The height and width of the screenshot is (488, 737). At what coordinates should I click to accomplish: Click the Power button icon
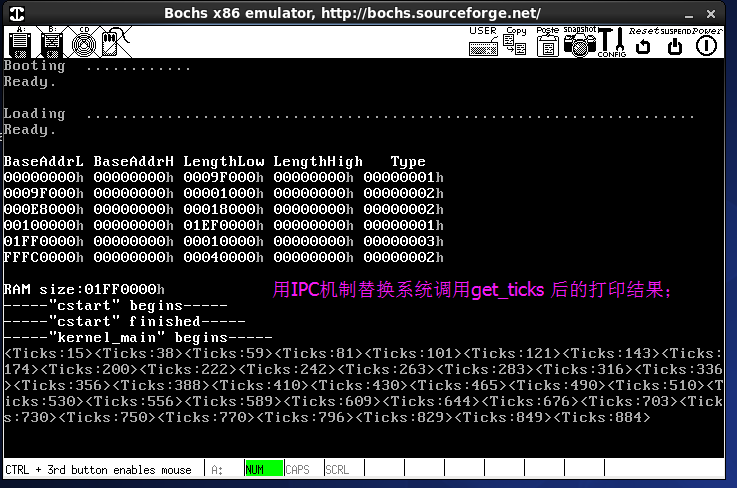[706, 41]
